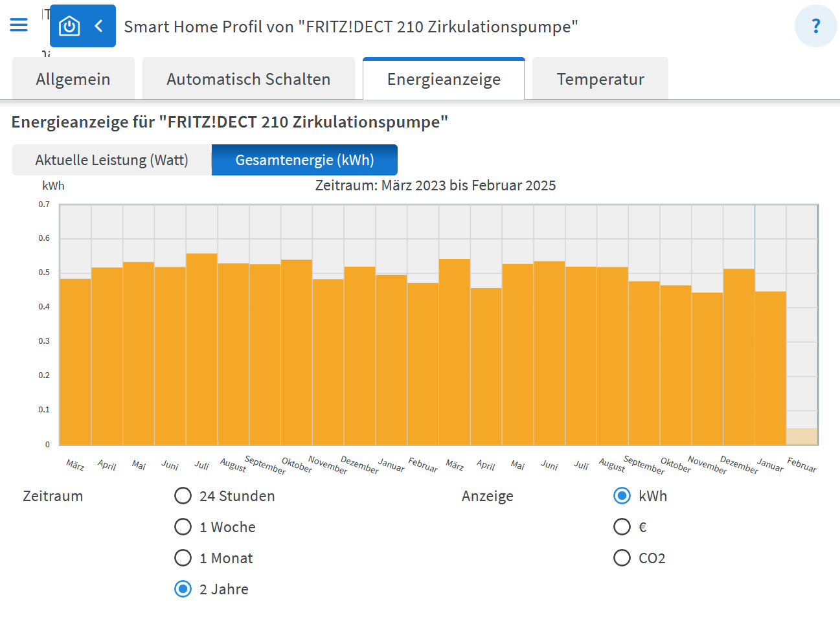Switch to the Allgemein tab
Image resolution: width=840 pixels, height=626 pixels.
click(73, 79)
